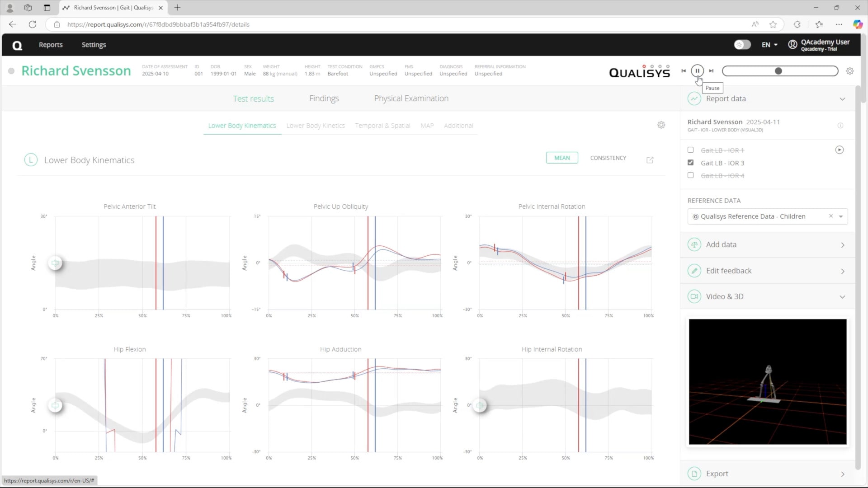868x488 pixels.
Task: Open the Copilot icon in browser toolbar
Action: pos(858,24)
